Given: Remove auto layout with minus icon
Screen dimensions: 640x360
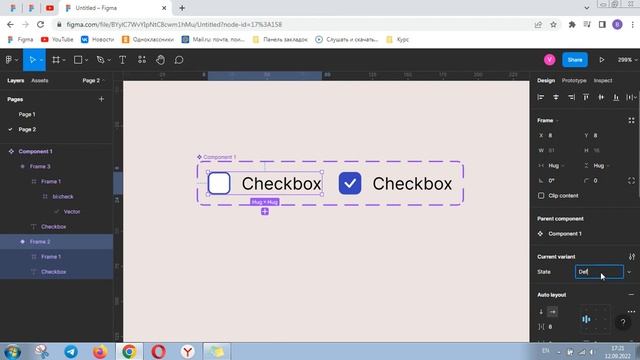Looking at the screenshot, I should [631, 295].
